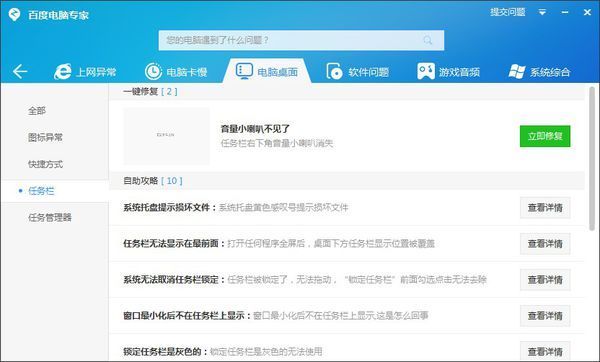Image resolution: width=600 pixels, height=362 pixels.
Task: Click the Internet Explorer icon for 上网异常
Action: coord(63,72)
